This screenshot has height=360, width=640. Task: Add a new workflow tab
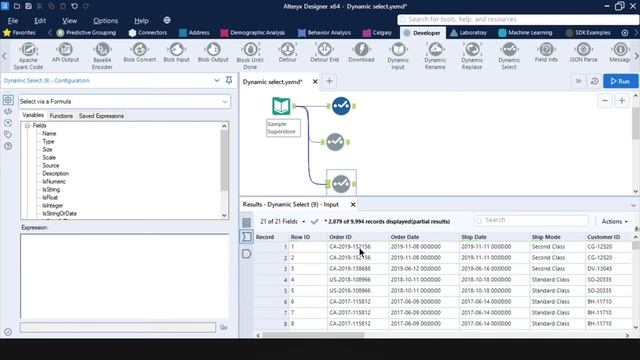[x=329, y=81]
